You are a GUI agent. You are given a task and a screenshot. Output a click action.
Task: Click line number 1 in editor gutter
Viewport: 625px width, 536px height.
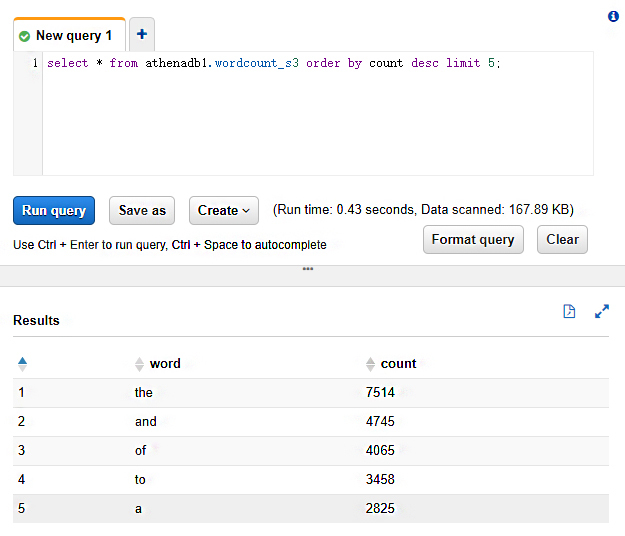coord(35,63)
